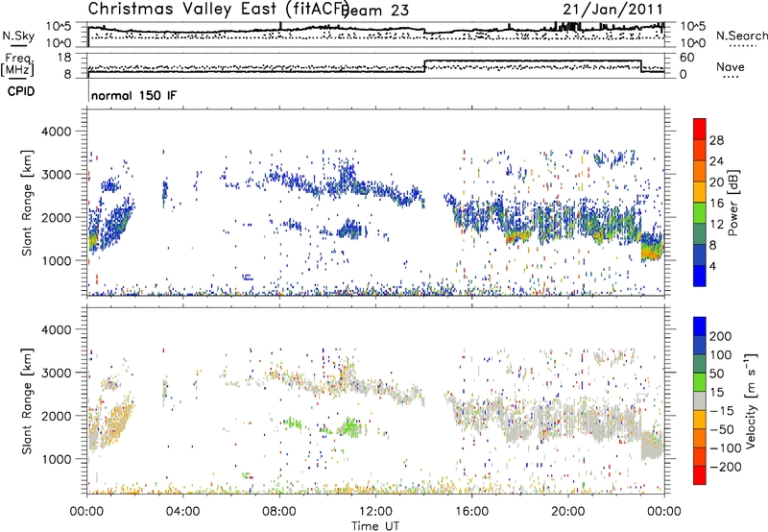
Task: Click the '20:00' time axis label
Action: [568, 512]
